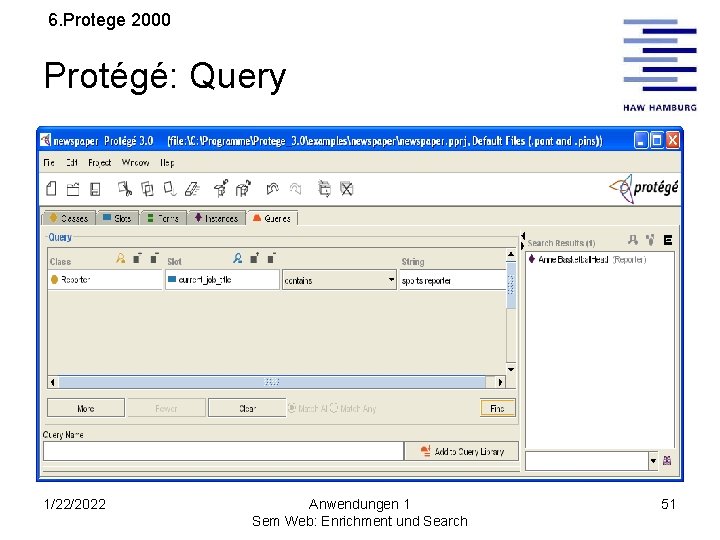This screenshot has width=720, height=540.
Task: Click the Paste toolbar icon
Action: click(x=169, y=189)
